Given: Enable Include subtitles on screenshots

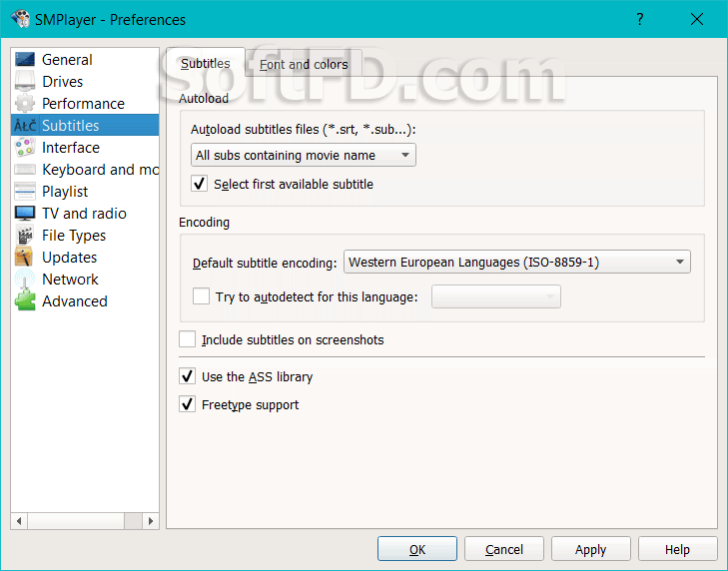Looking at the screenshot, I should 187,339.
